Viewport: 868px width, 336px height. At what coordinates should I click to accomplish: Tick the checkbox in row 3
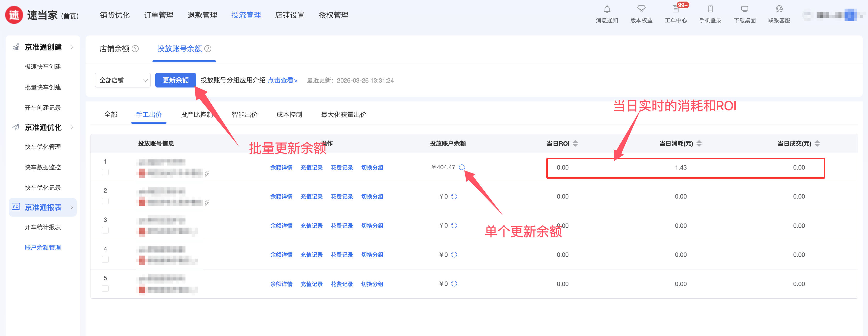(105, 230)
